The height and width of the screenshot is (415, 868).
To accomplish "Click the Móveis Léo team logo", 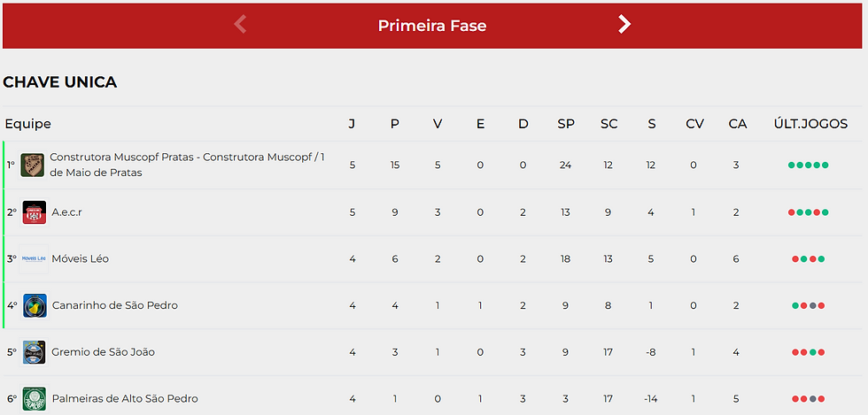I will click(x=34, y=259).
